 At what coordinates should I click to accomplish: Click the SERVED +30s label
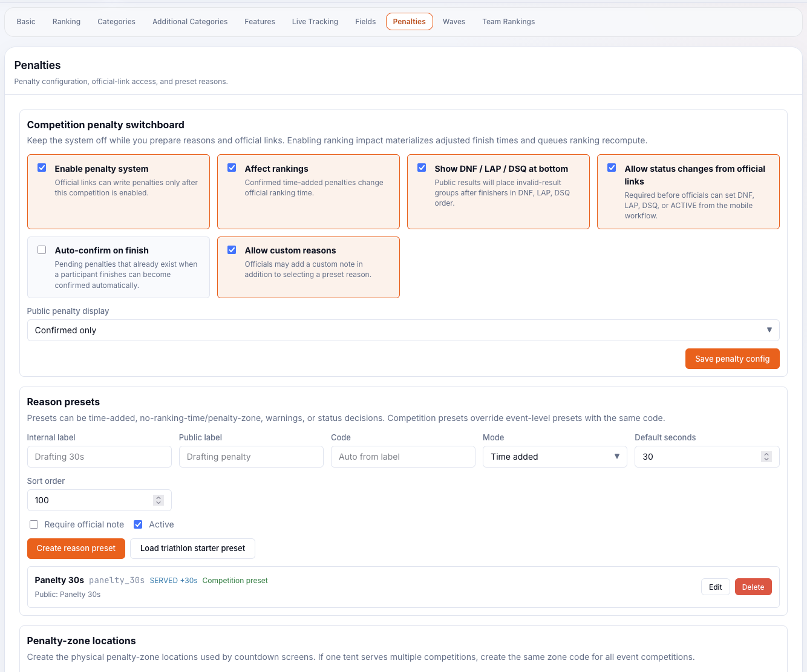[x=174, y=581]
